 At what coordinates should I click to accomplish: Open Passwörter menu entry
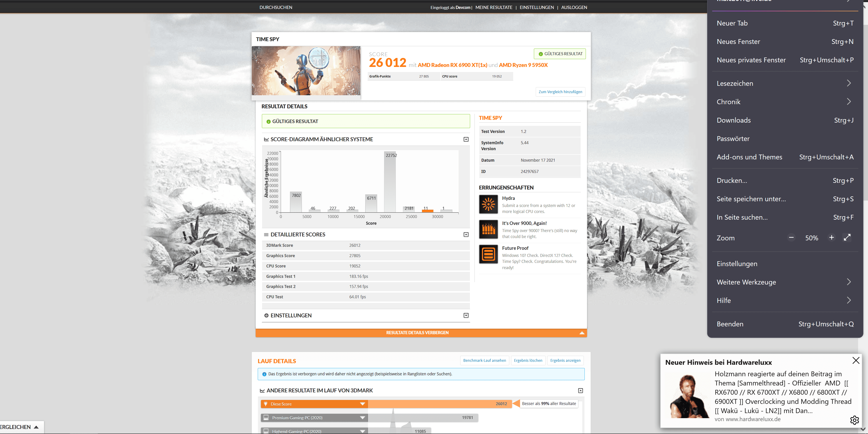pos(785,138)
